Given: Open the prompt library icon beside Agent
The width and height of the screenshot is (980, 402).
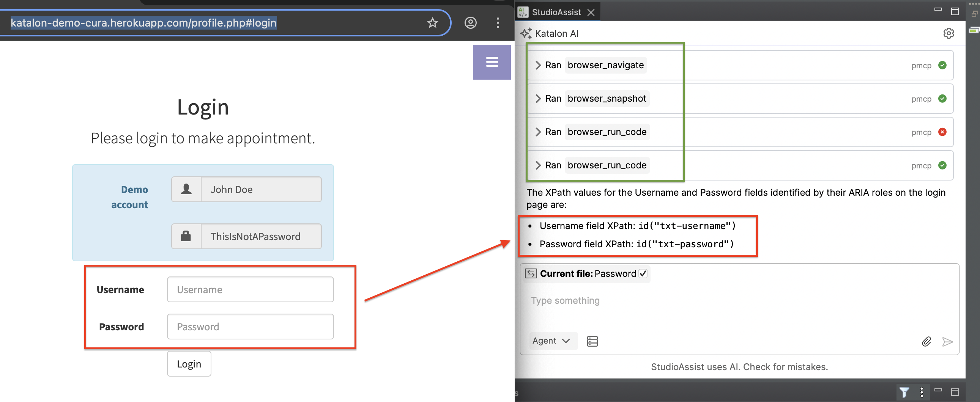Looking at the screenshot, I should [592, 341].
